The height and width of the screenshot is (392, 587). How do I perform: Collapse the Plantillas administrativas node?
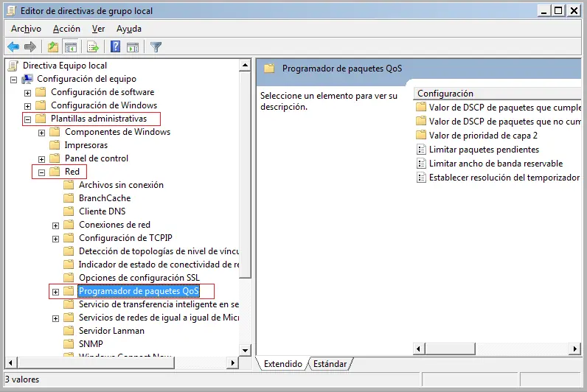(x=28, y=119)
